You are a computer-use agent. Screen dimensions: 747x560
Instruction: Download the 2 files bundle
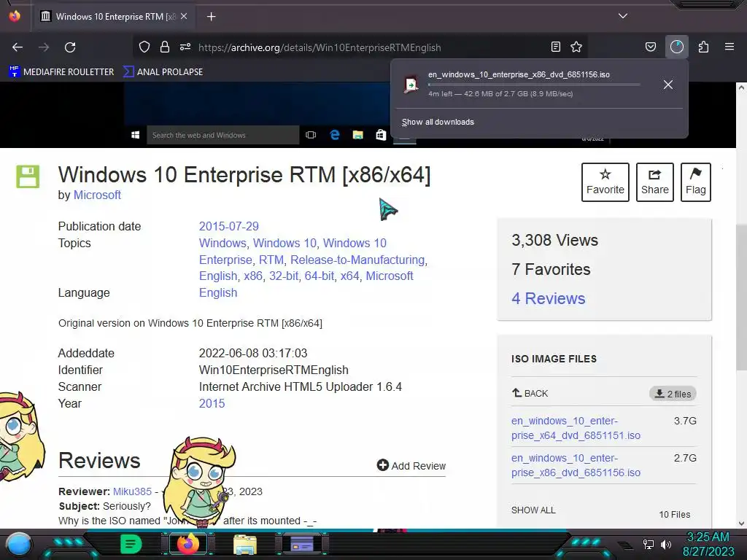click(x=673, y=394)
